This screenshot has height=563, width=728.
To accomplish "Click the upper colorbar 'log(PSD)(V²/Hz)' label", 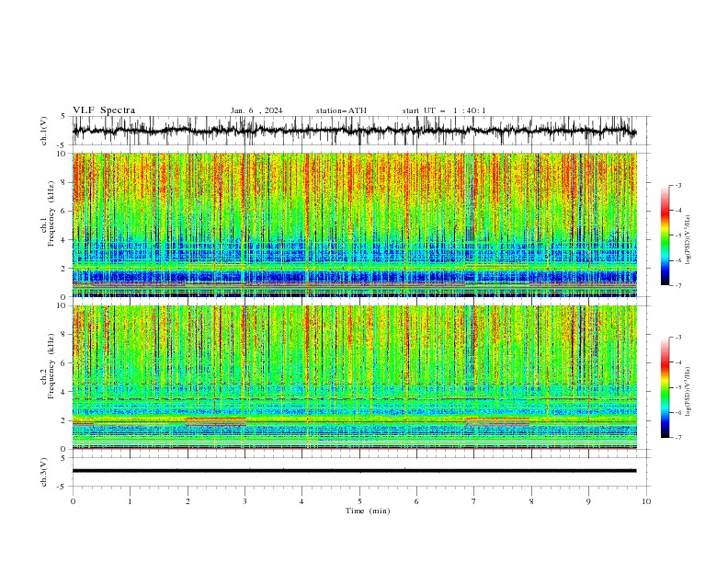I will tap(688, 240).
